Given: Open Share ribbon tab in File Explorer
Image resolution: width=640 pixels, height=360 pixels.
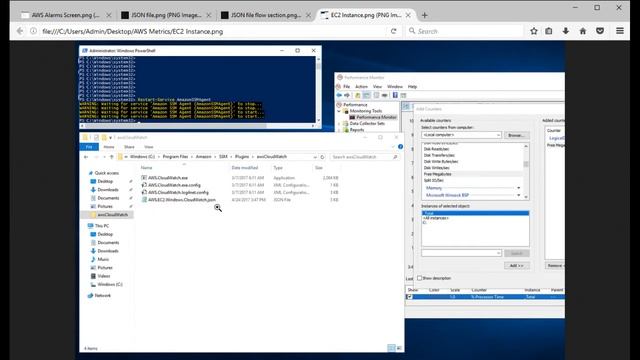Looking at the screenshot, I should tap(129, 147).
